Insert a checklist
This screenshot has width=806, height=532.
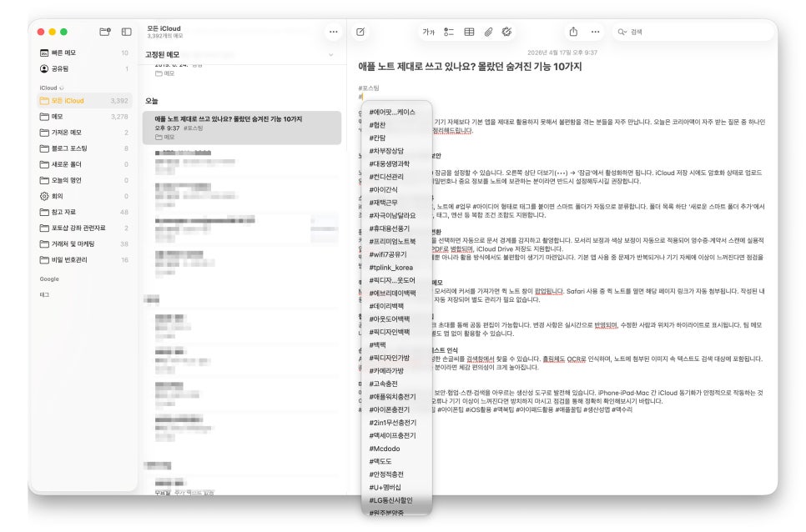[x=449, y=32]
